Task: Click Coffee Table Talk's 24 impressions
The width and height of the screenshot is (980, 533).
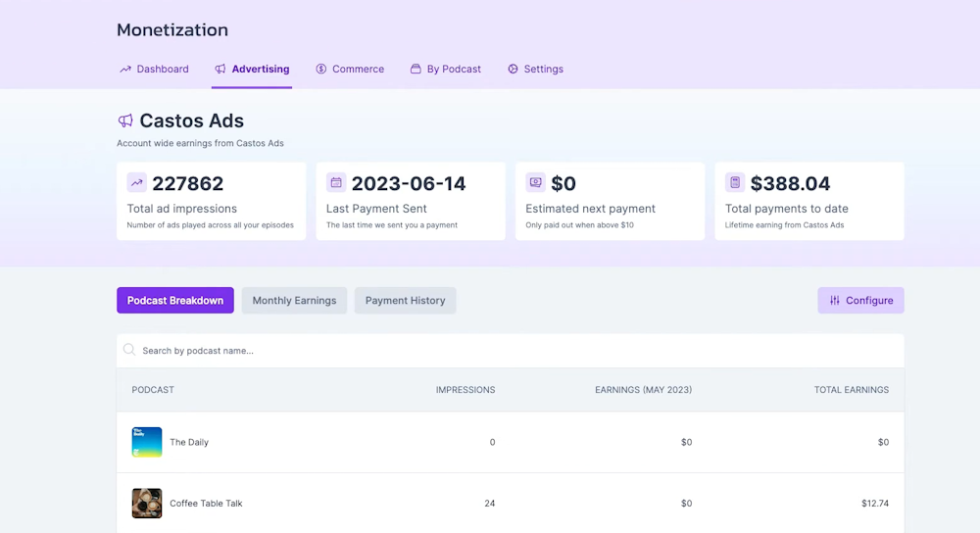Action: click(x=489, y=503)
